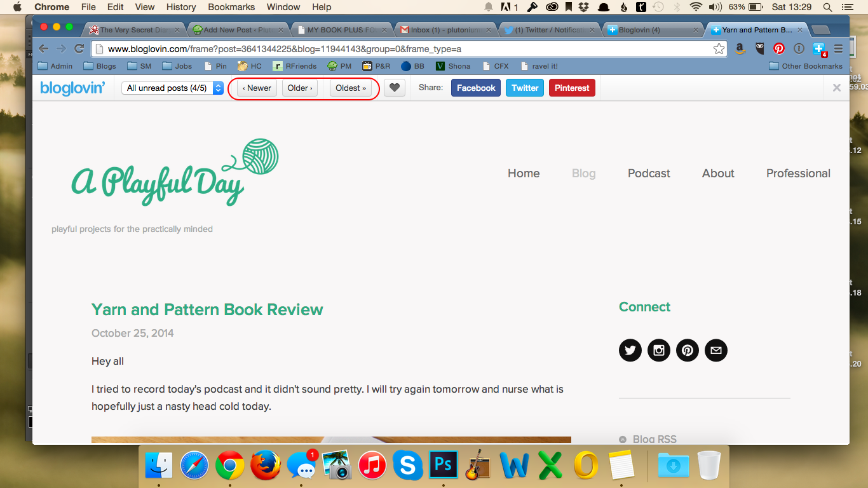Open the All unread posts dropdown
Viewport: 868px width, 488px height.
pyautogui.click(x=172, y=88)
